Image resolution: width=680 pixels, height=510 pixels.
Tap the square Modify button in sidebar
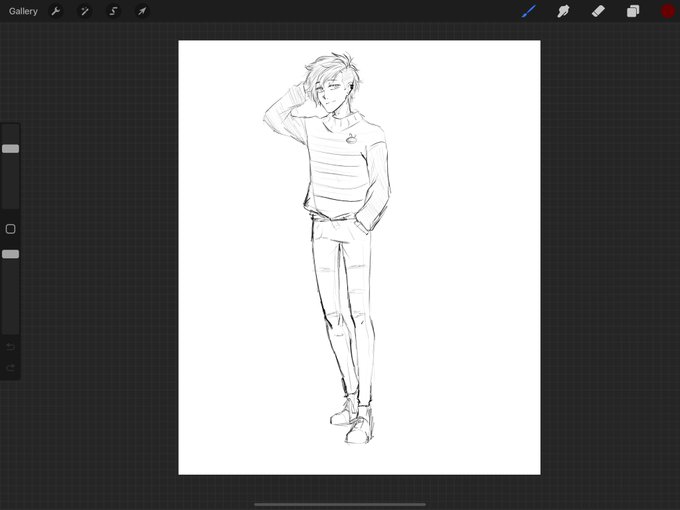[x=10, y=229]
